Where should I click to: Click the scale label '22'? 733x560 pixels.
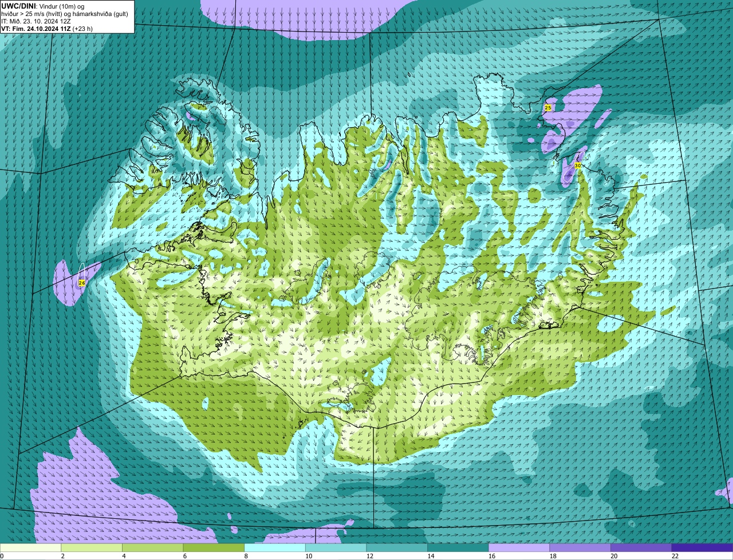click(675, 556)
